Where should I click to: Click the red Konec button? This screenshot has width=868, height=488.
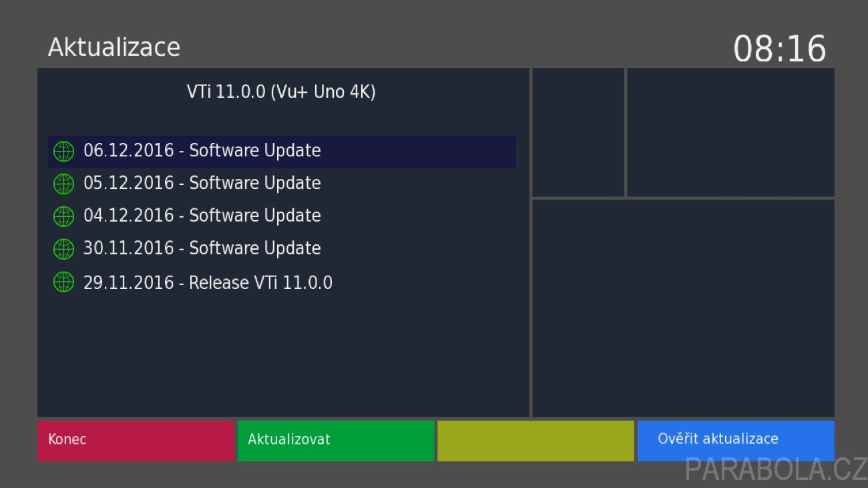pyautogui.click(x=136, y=441)
